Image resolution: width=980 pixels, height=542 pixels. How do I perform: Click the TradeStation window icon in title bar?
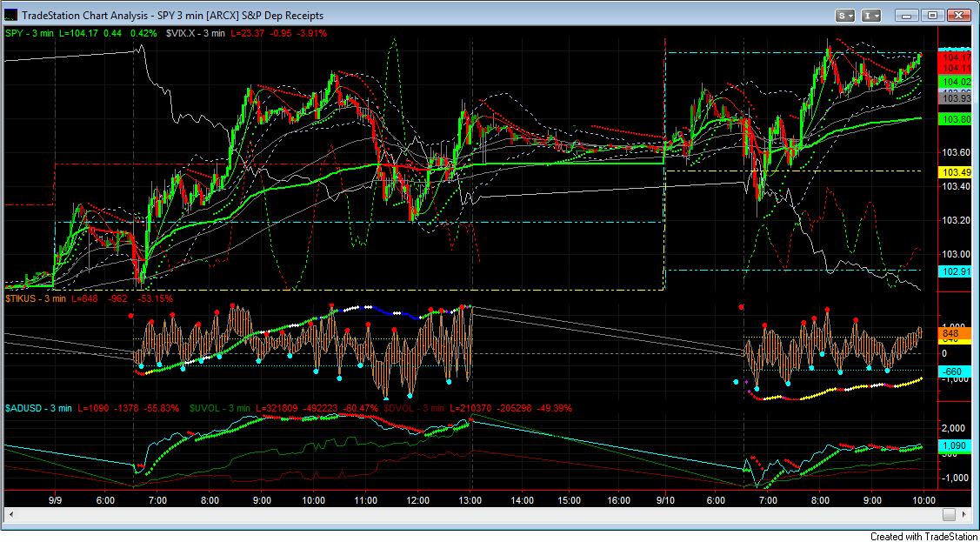pos(10,15)
